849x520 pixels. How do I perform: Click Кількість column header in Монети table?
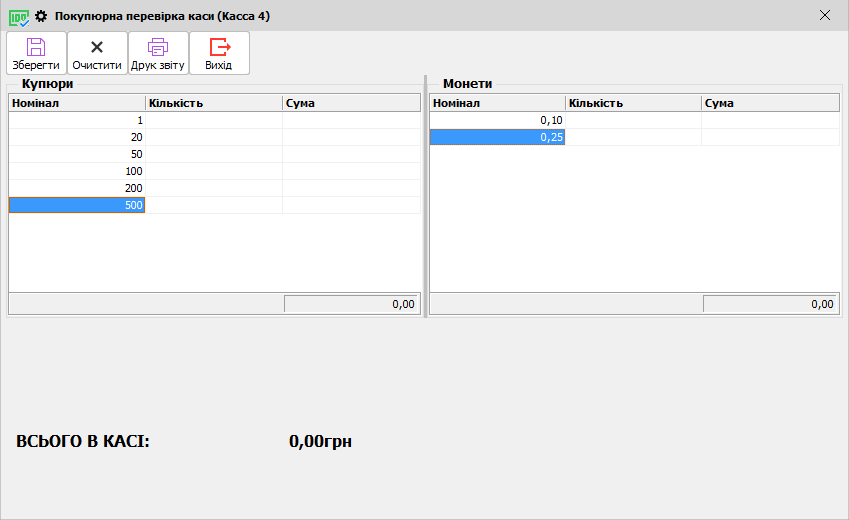(633, 103)
